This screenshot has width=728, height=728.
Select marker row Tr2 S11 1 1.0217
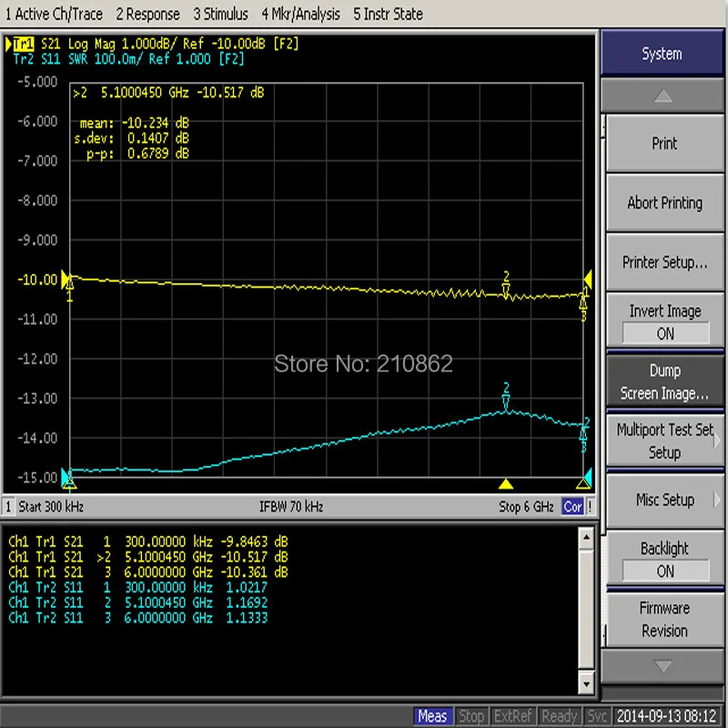tap(138, 587)
